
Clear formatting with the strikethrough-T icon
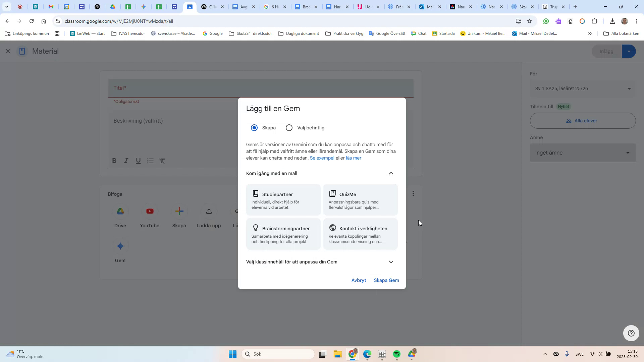pyautogui.click(x=162, y=161)
